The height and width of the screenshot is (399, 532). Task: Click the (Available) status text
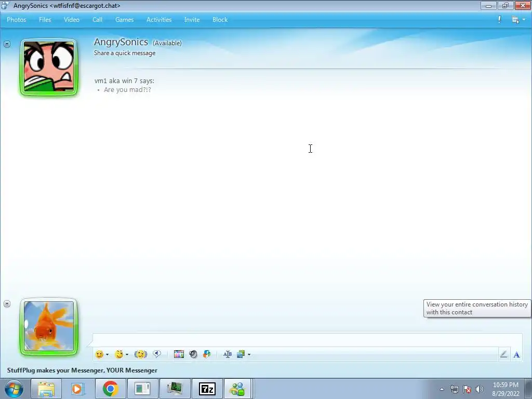coord(167,43)
